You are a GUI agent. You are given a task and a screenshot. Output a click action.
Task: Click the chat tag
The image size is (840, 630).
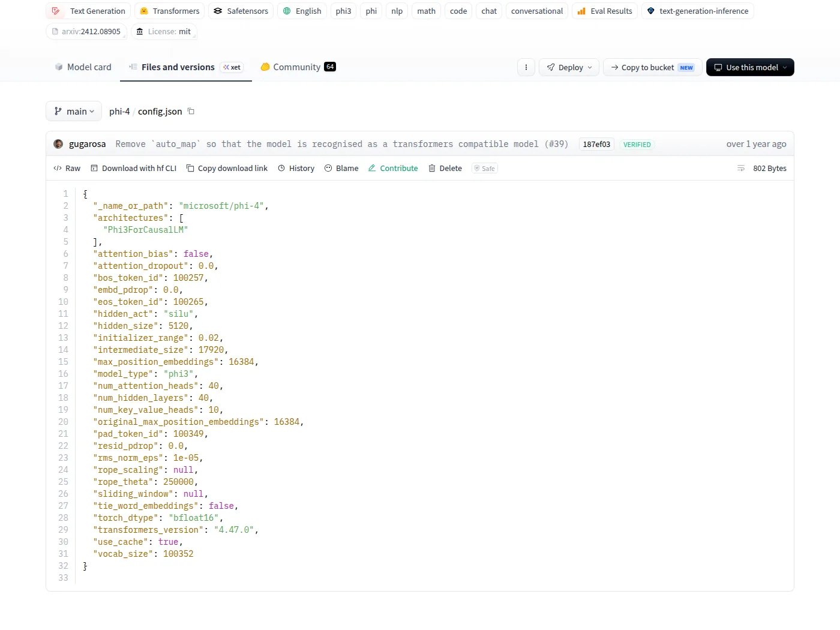click(489, 11)
